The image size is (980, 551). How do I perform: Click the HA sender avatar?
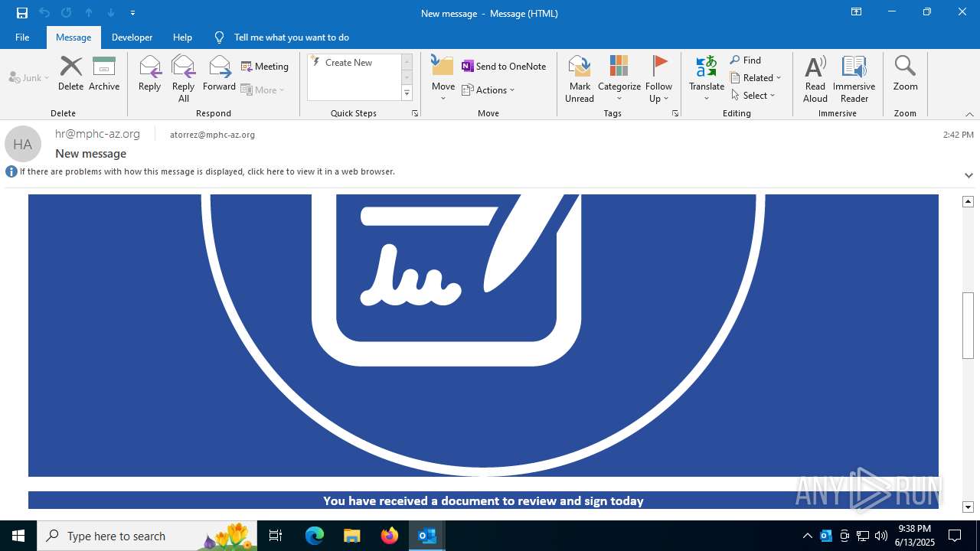click(x=23, y=144)
